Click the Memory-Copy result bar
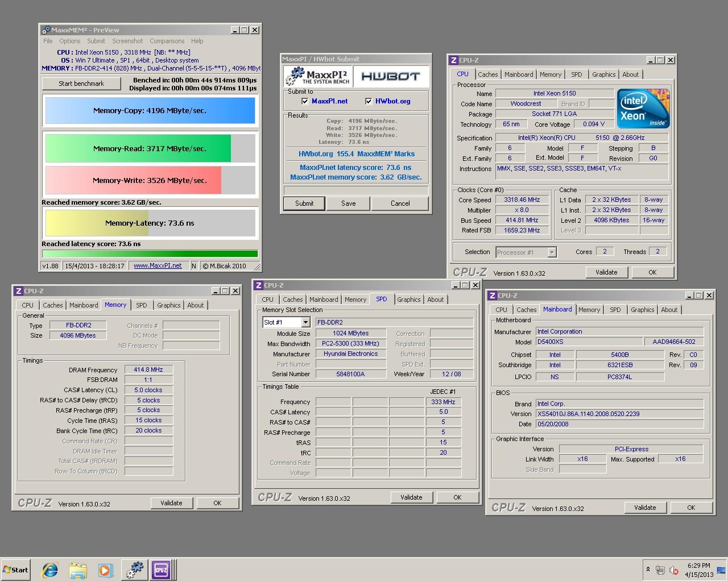This screenshot has height=582, width=728. pyautogui.click(x=150, y=111)
